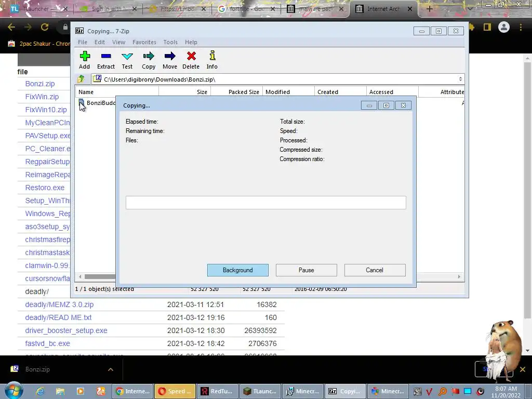Open the Tools menu in 7-Zip
This screenshot has height=399, width=532.
click(170, 42)
